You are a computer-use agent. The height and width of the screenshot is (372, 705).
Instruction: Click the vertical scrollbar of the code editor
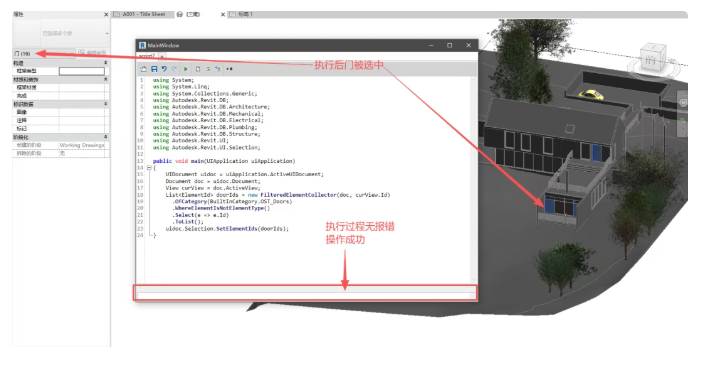click(473, 179)
